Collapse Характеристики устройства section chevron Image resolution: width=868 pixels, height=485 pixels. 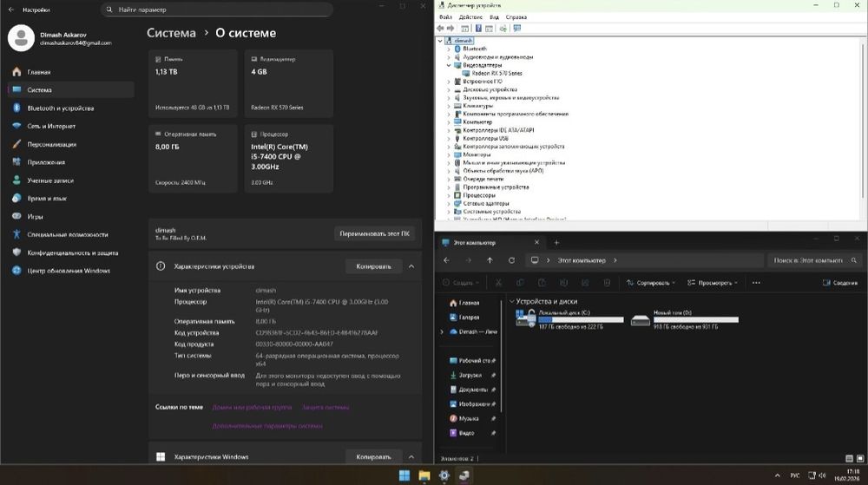pos(411,266)
